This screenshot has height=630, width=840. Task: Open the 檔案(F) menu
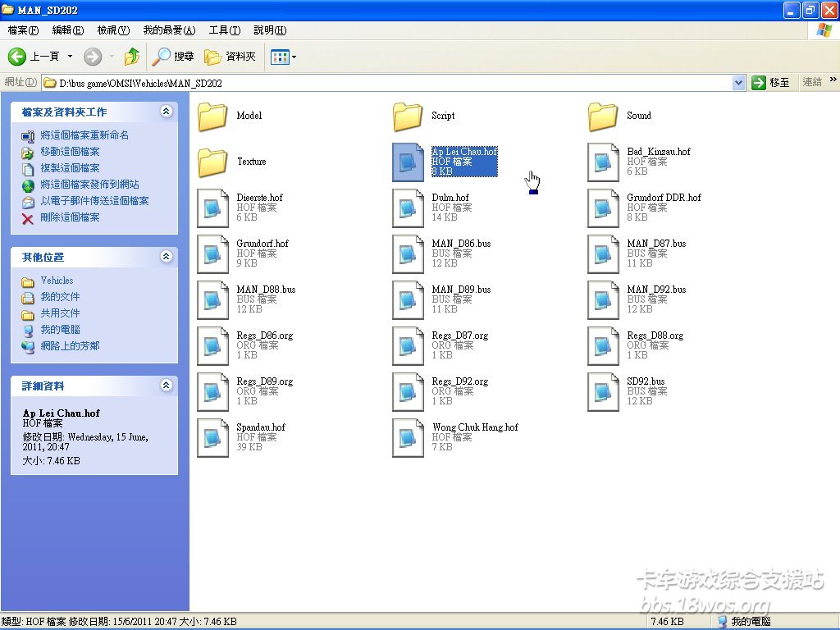tap(23, 30)
